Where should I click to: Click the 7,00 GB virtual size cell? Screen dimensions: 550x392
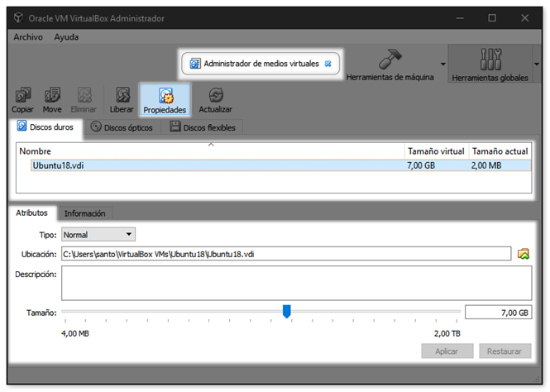click(421, 165)
